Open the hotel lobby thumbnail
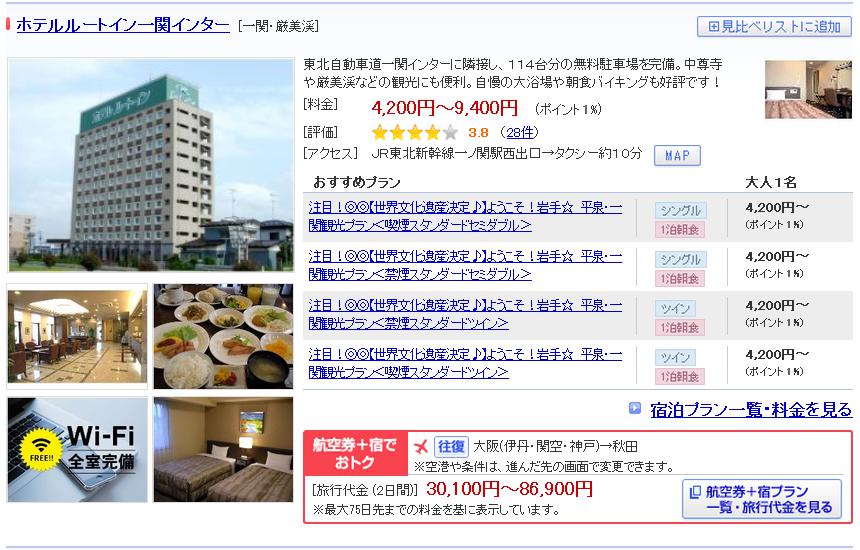This screenshot has width=860, height=550. 77,336
